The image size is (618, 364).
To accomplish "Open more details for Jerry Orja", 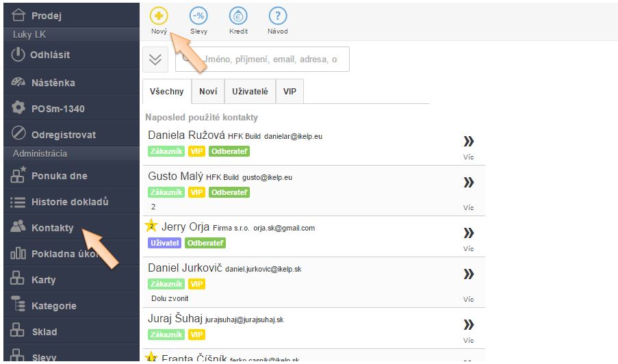I will pyautogui.click(x=468, y=233).
